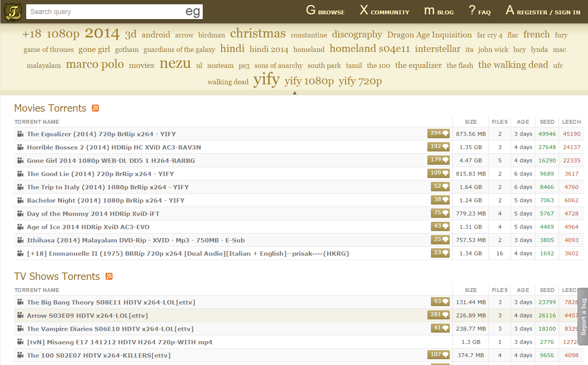Open The Big Bang Theory S08E11 torrent
588x365 pixels.
(111, 302)
